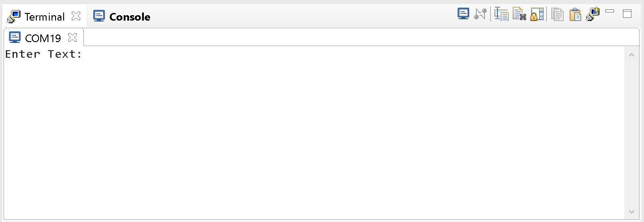Screen dimensions: 644x222
Task: Click the 'Enter Text:' prompt line
Action: tap(43, 55)
